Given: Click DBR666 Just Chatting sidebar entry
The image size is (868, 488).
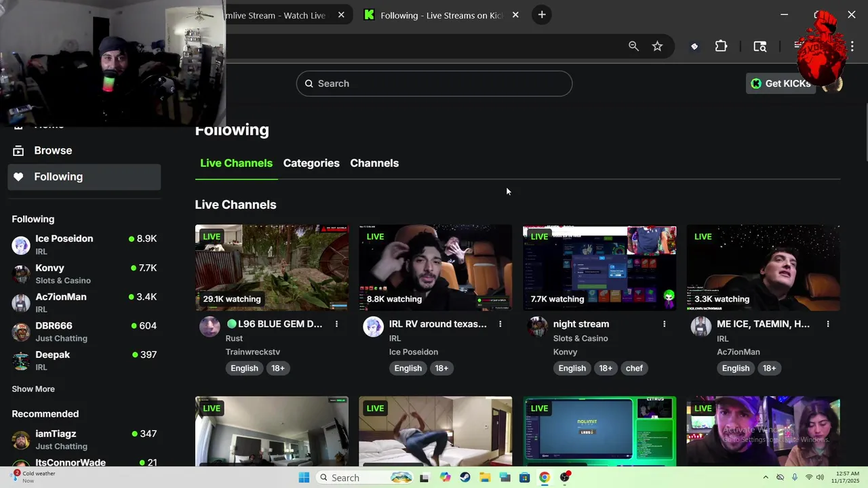Looking at the screenshot, I should (x=84, y=331).
